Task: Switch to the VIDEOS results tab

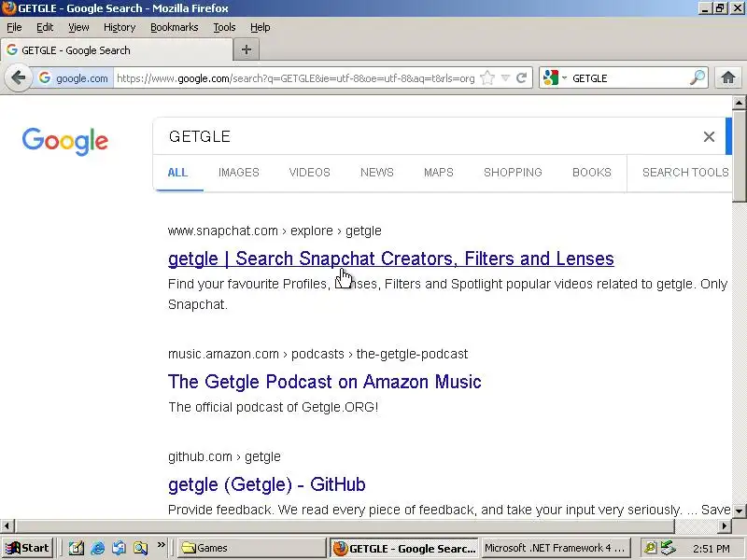Action: [x=310, y=173]
